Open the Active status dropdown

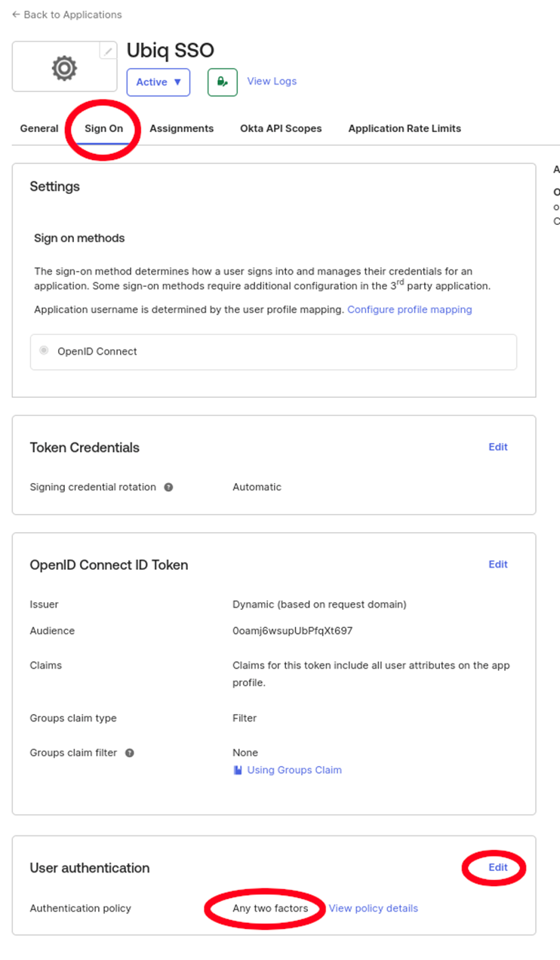pyautogui.click(x=158, y=82)
